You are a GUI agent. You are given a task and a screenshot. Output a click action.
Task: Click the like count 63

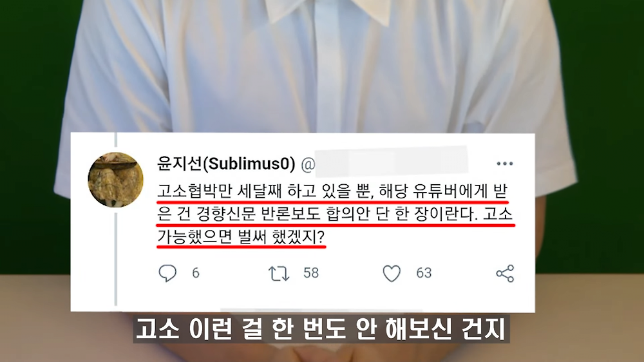(x=424, y=273)
